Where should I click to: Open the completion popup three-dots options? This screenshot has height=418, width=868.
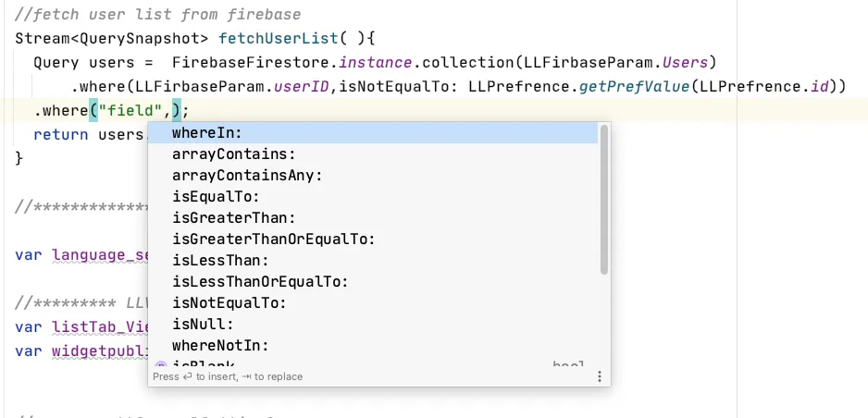(x=599, y=376)
